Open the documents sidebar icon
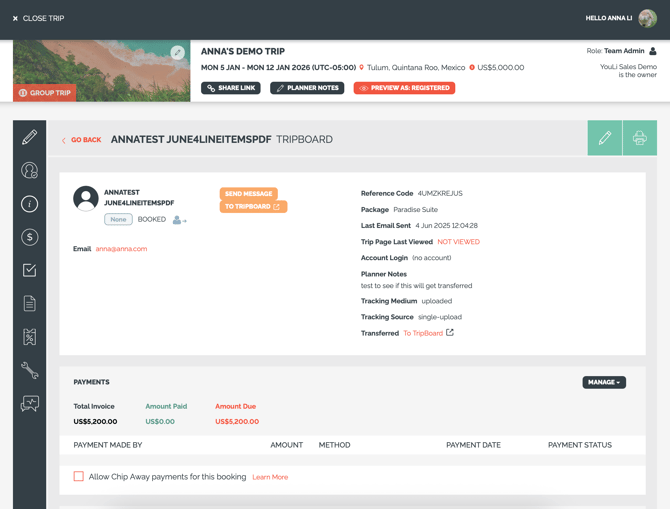Viewport: 670px width, 509px height. pyautogui.click(x=29, y=303)
